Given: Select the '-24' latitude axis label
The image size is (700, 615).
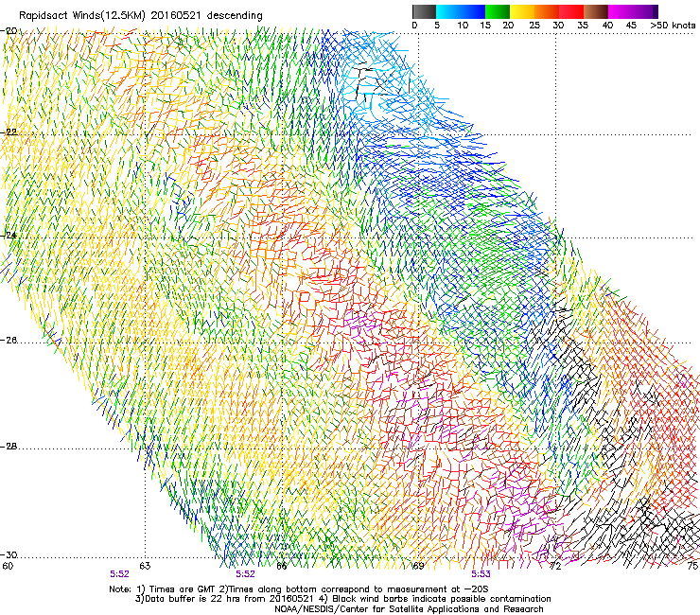Looking at the screenshot, I should click(9, 235).
